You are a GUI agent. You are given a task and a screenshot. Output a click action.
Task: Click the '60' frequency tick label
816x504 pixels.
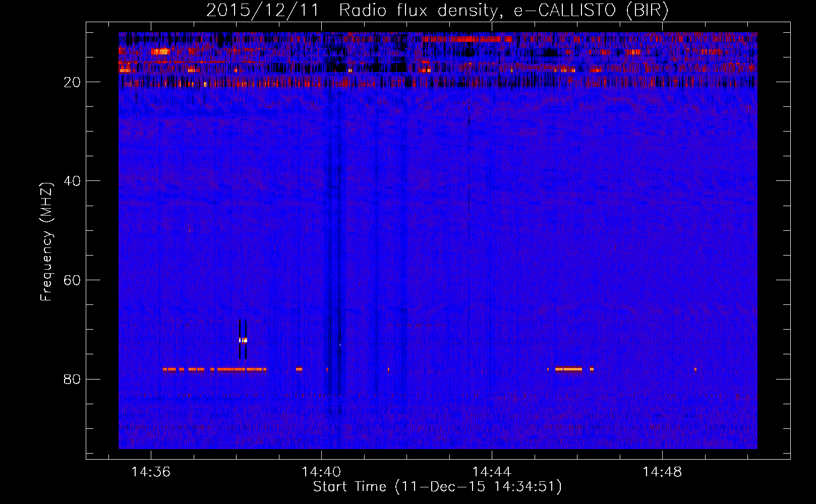point(72,280)
